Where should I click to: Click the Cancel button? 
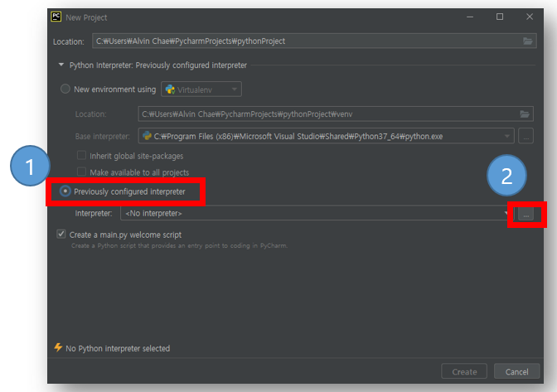517,372
